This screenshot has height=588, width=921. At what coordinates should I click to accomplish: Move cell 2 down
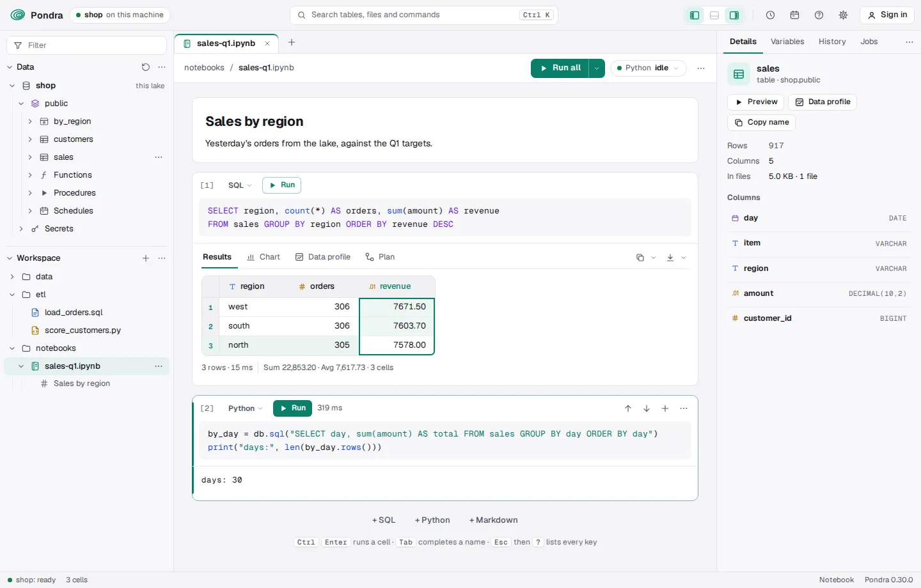[x=647, y=408]
